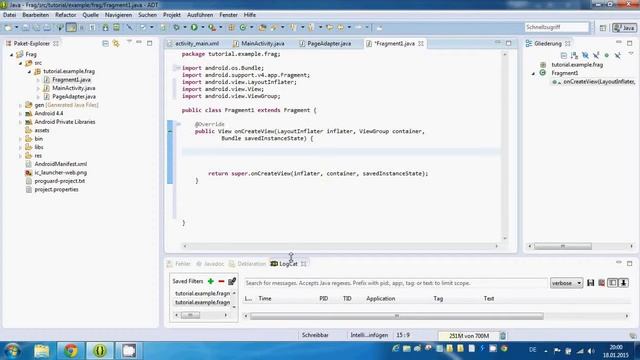Click the LogCat clear log icon
The width and height of the screenshot is (640, 360).
[x=602, y=283]
